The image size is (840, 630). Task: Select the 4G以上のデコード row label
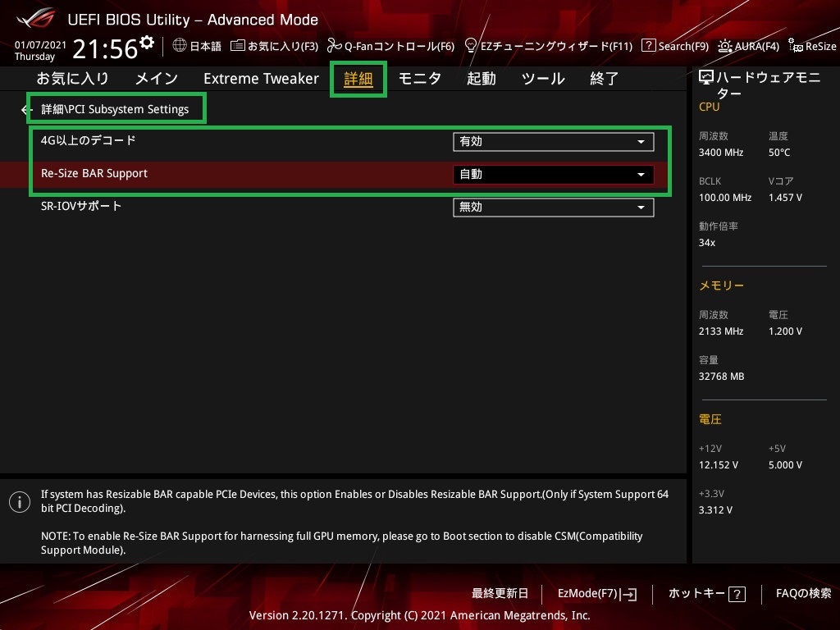(89, 140)
